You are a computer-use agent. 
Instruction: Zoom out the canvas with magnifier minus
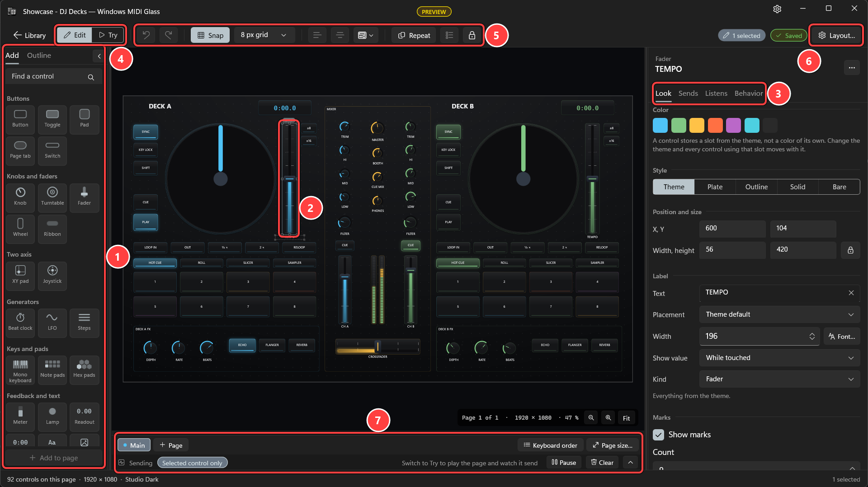point(591,418)
